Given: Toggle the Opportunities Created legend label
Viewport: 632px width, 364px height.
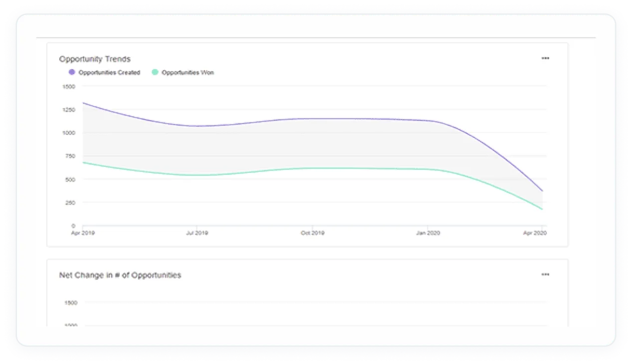Looking at the screenshot, I should pyautogui.click(x=109, y=73).
